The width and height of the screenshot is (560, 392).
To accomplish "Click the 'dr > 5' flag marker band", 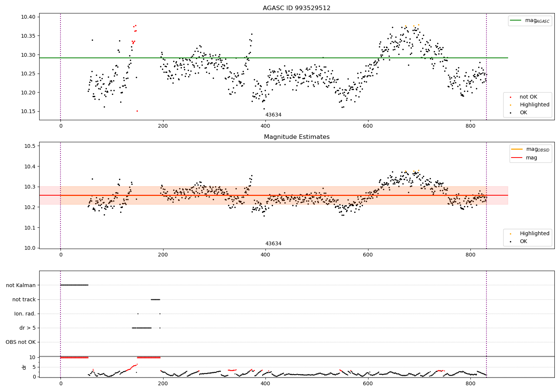I will [142, 328].
